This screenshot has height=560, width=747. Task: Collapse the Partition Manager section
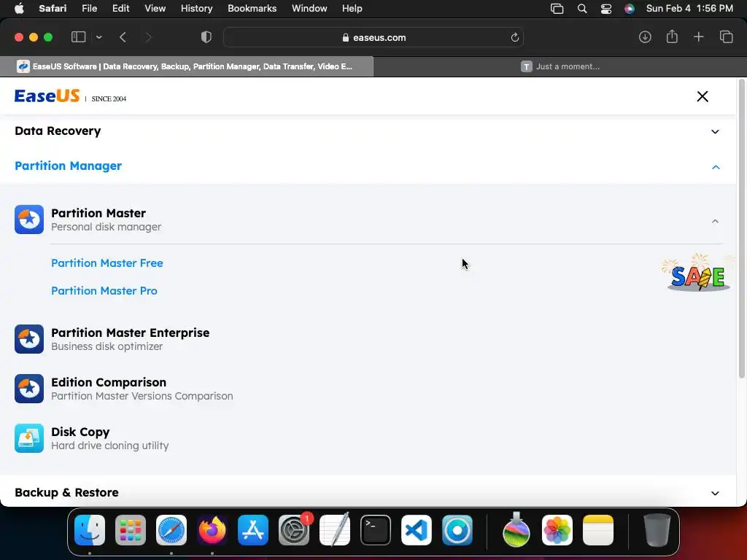pos(716,167)
